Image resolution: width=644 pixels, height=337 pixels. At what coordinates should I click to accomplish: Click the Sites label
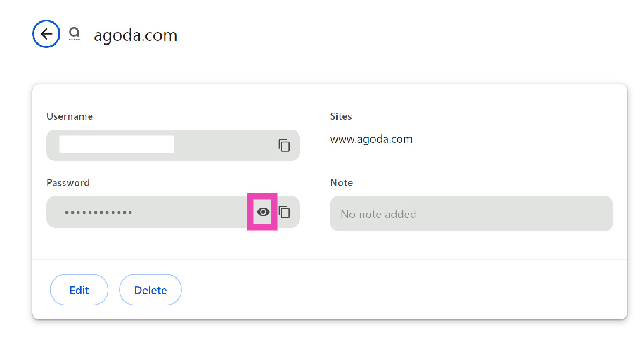[x=341, y=116]
